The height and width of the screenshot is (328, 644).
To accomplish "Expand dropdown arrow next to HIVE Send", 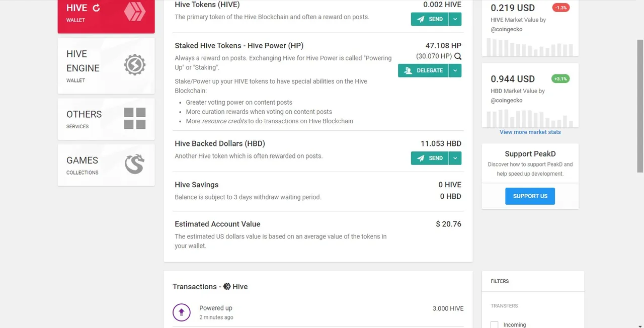I will pos(455,19).
